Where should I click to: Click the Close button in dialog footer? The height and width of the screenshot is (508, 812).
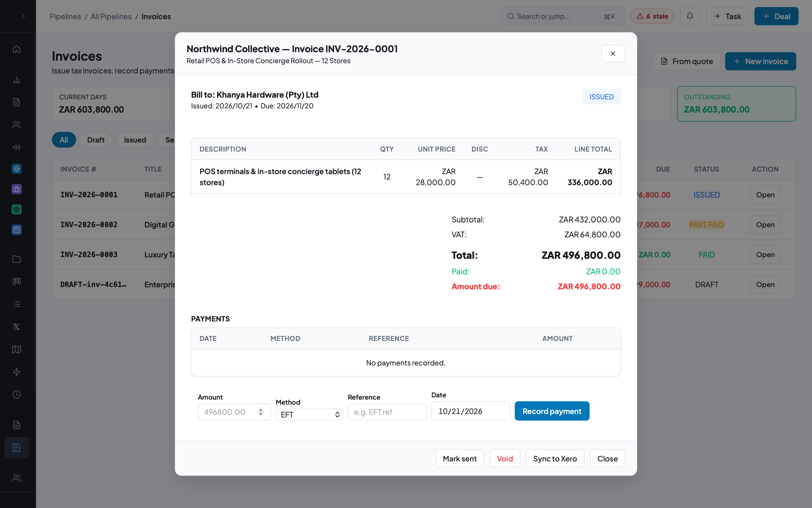tap(607, 459)
